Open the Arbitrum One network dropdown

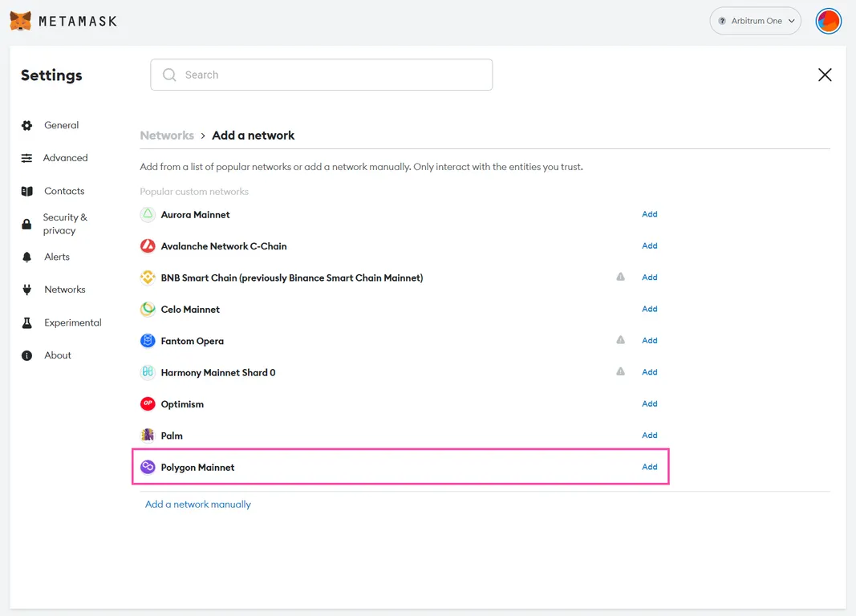click(755, 21)
